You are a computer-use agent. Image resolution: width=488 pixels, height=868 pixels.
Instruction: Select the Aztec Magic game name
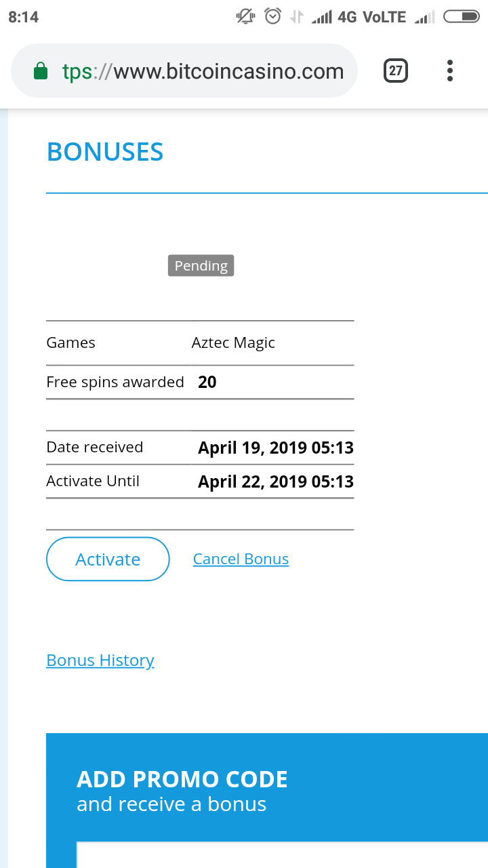pos(233,343)
